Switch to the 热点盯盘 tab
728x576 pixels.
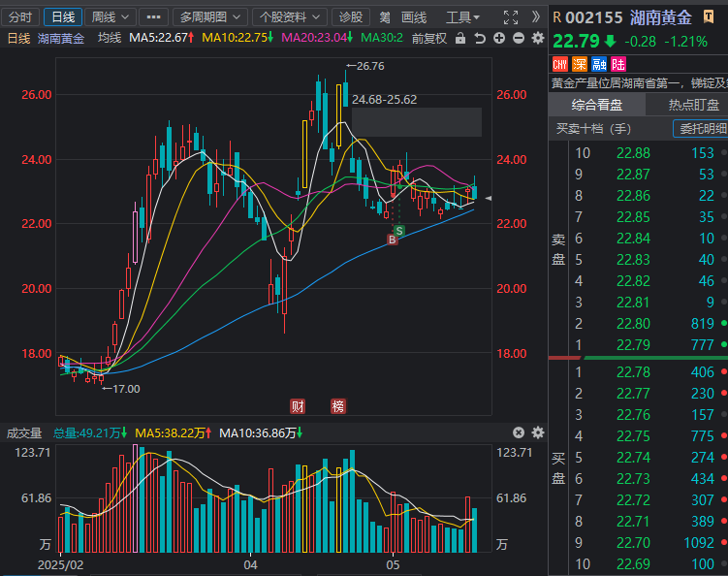pos(692,105)
